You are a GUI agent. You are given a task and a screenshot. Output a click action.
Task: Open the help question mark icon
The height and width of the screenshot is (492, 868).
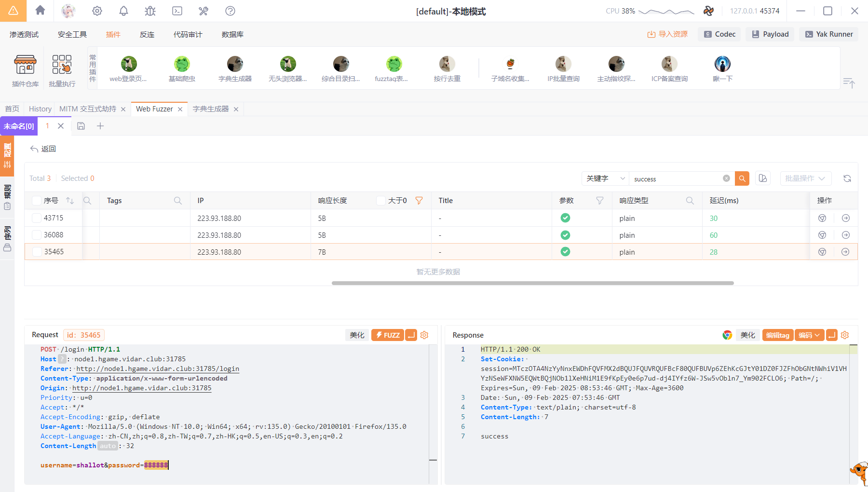point(231,11)
